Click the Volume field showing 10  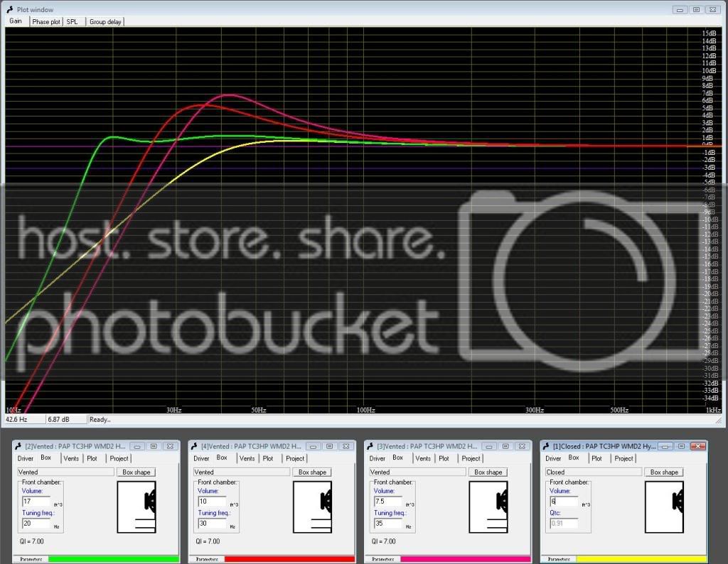tap(212, 501)
